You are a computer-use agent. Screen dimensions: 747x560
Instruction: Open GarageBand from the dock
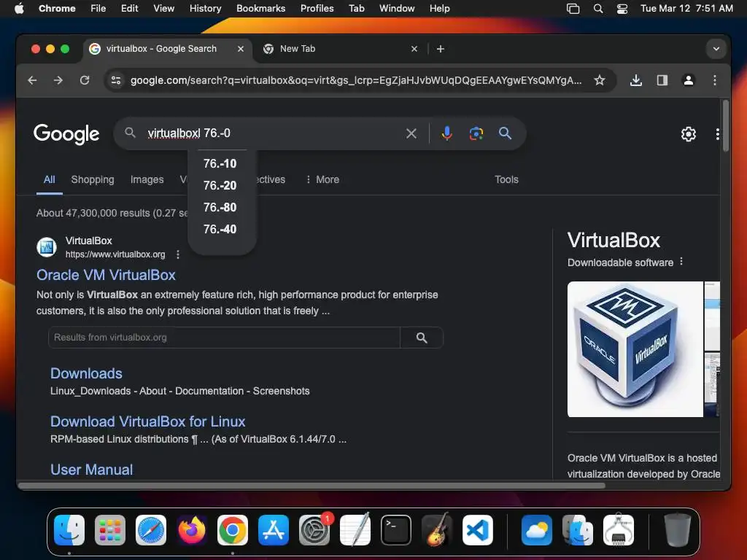[437, 530]
